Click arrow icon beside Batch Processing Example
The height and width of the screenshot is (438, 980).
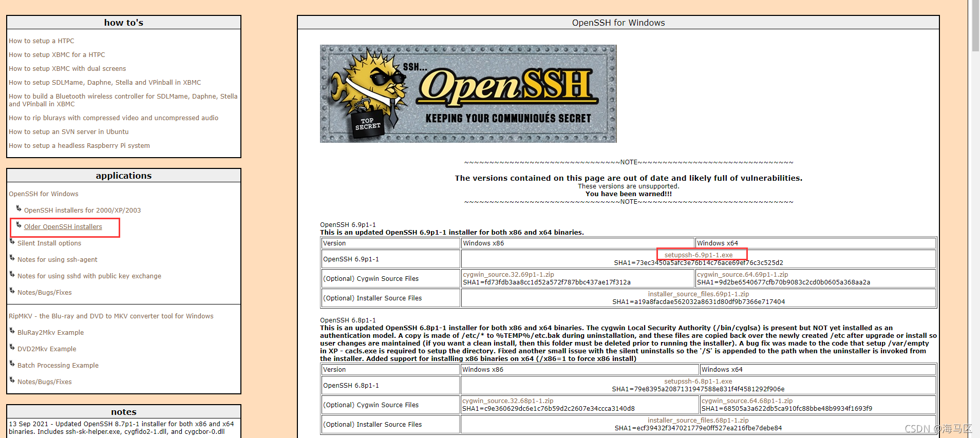coord(12,364)
